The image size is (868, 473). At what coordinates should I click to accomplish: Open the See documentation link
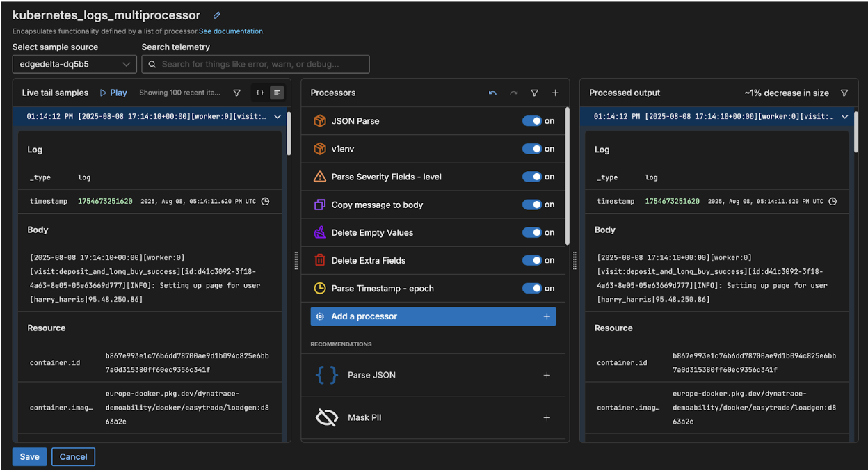tap(231, 31)
